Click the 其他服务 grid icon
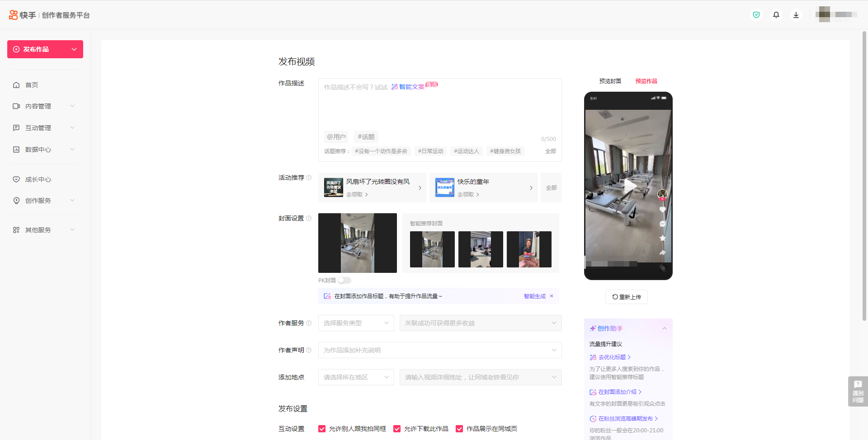This screenshot has width=868, height=440. pos(16,230)
